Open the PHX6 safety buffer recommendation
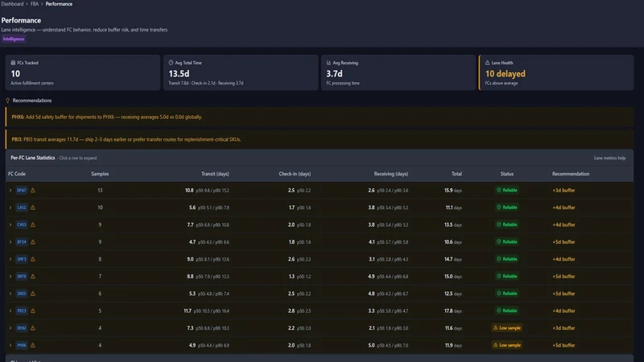 coord(319,117)
